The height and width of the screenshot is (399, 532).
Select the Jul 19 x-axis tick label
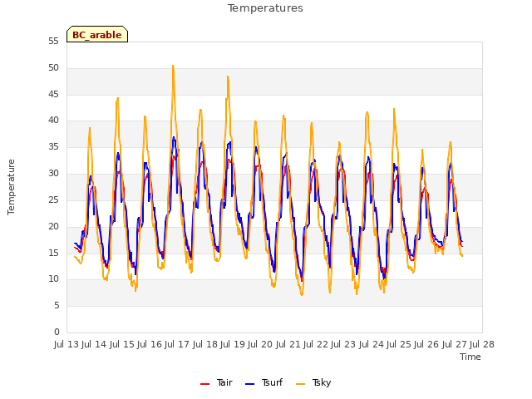click(x=233, y=344)
